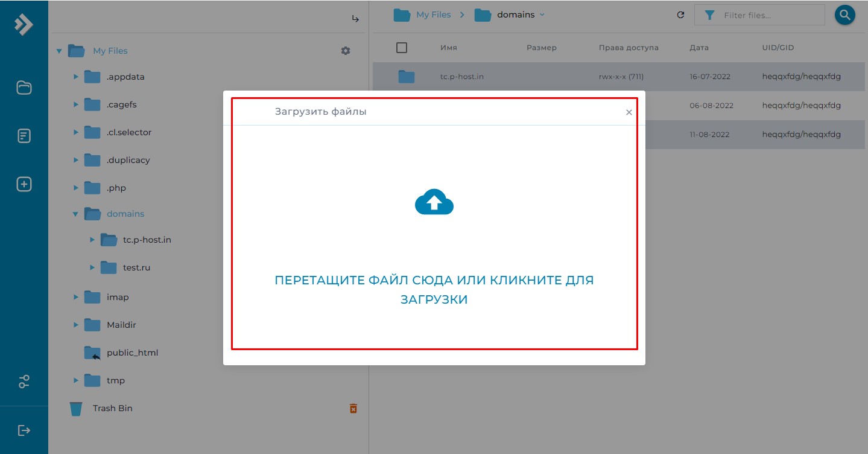This screenshot has height=454, width=868.
Task: Expand the Maildir folder arrow
Action: point(76,325)
